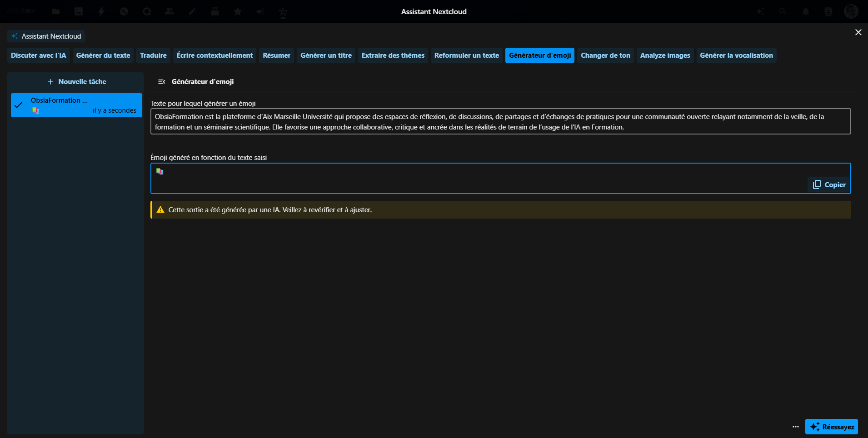Select the Traduire tab
This screenshot has width=868, height=438.
point(153,55)
